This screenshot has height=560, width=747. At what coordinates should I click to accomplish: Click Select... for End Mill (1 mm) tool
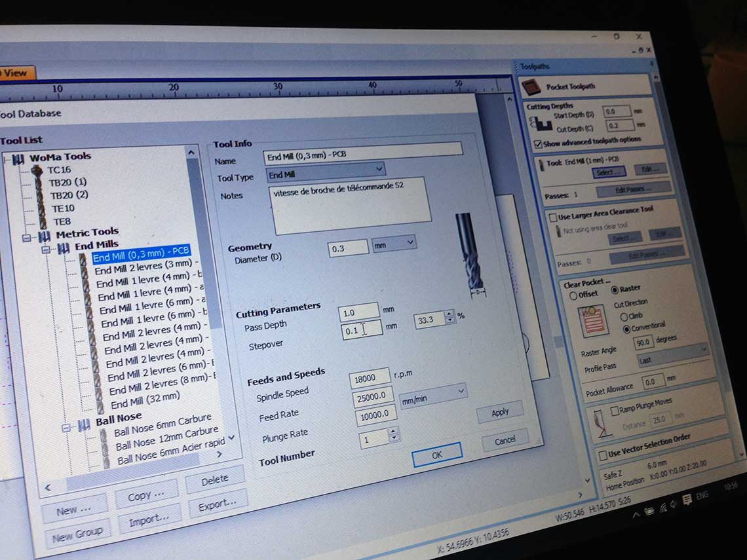coord(608,172)
